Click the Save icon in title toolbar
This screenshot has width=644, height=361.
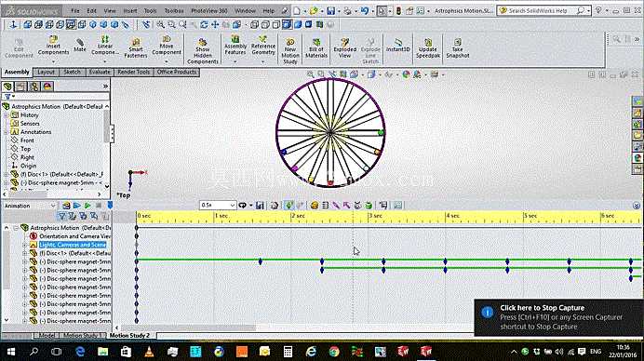330,10
